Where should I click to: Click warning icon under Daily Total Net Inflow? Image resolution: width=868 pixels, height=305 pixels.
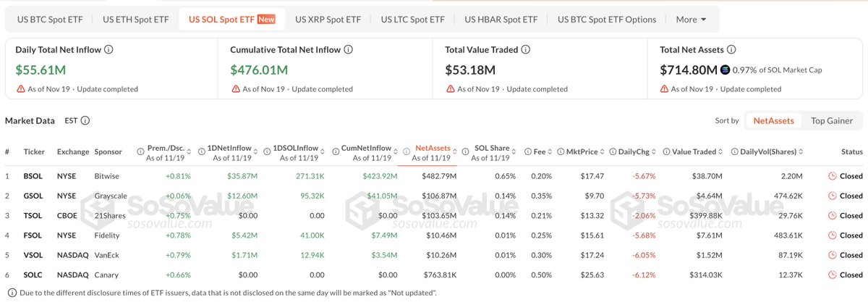(x=20, y=89)
